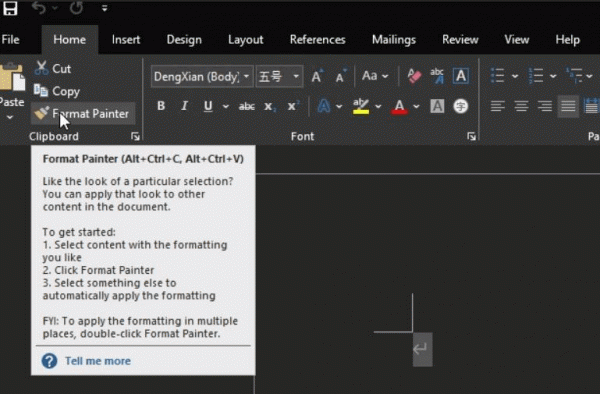
Task: Click the Phonetic Guide icon
Action: pos(437,76)
